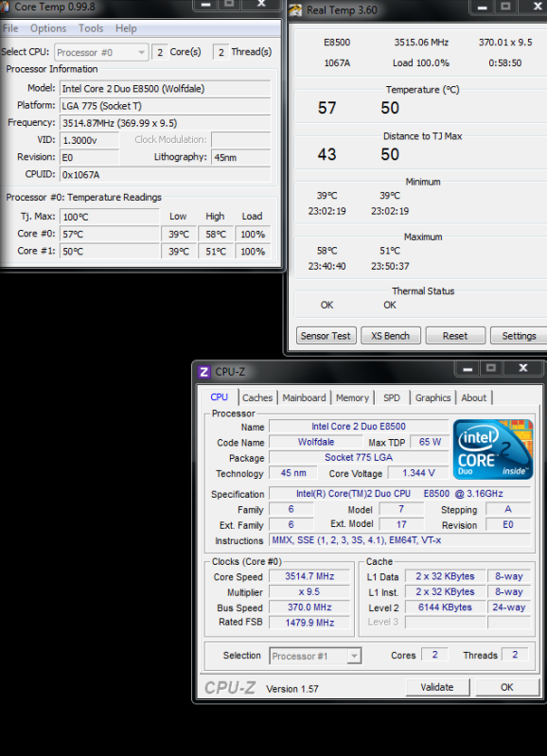Open the Options menu in Core Temp
The width and height of the screenshot is (547, 756).
(x=48, y=28)
